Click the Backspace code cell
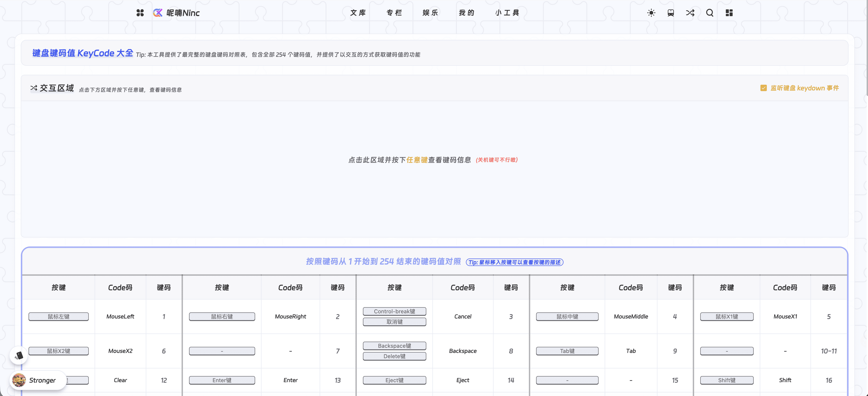Viewport: 868px width, 396px height. (463, 351)
